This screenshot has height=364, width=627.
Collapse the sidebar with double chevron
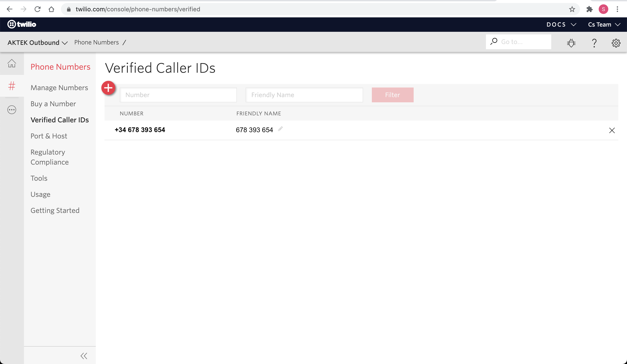click(x=84, y=356)
